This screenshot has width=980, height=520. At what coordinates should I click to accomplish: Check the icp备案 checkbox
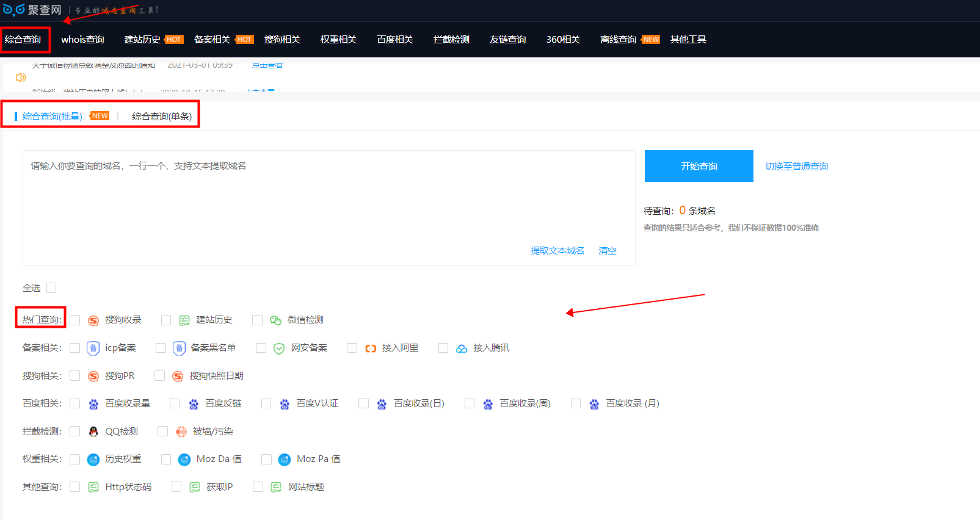pyautogui.click(x=75, y=348)
